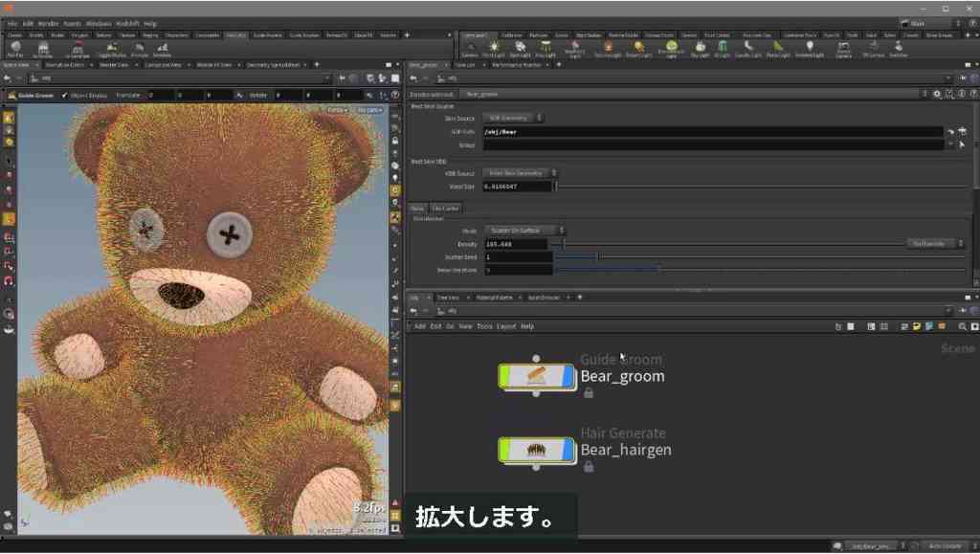
Task: Switch to the Material Palette tab
Action: [495, 298]
